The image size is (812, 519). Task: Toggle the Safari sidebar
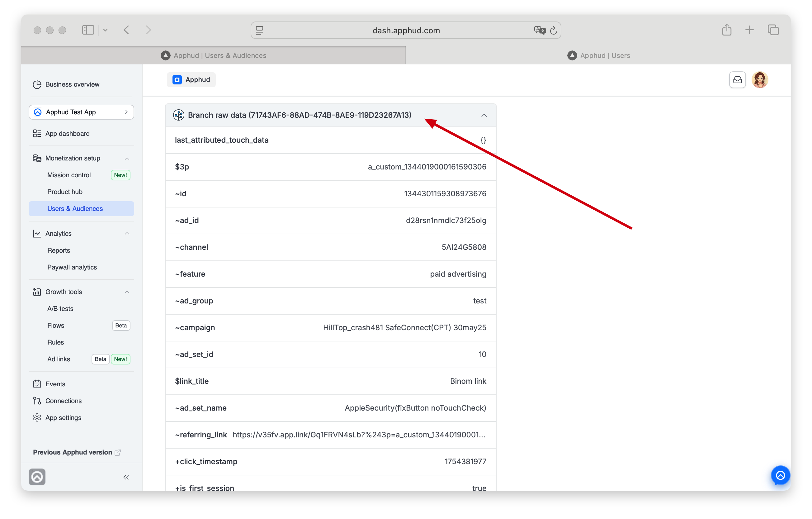[x=88, y=30]
